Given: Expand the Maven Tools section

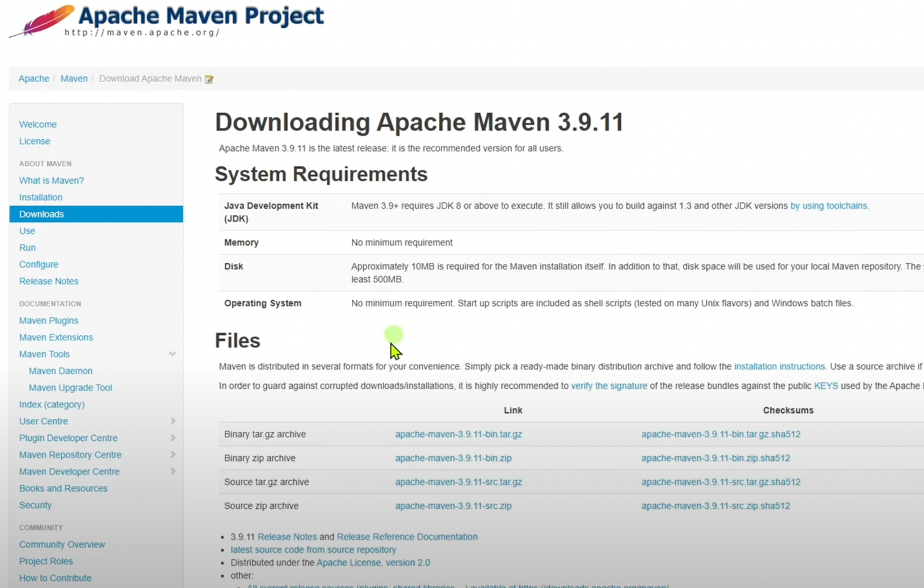Looking at the screenshot, I should pyautogui.click(x=172, y=353).
